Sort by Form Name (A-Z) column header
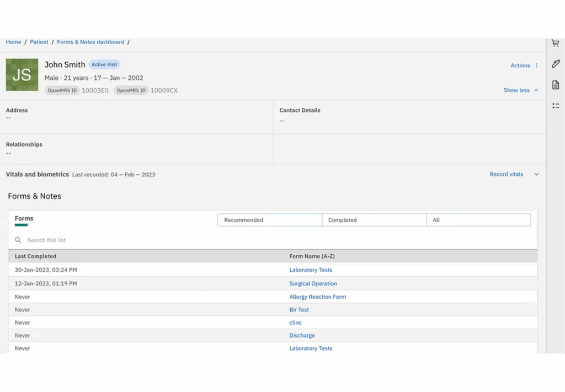Screen dimensions: 565x392 [312, 256]
